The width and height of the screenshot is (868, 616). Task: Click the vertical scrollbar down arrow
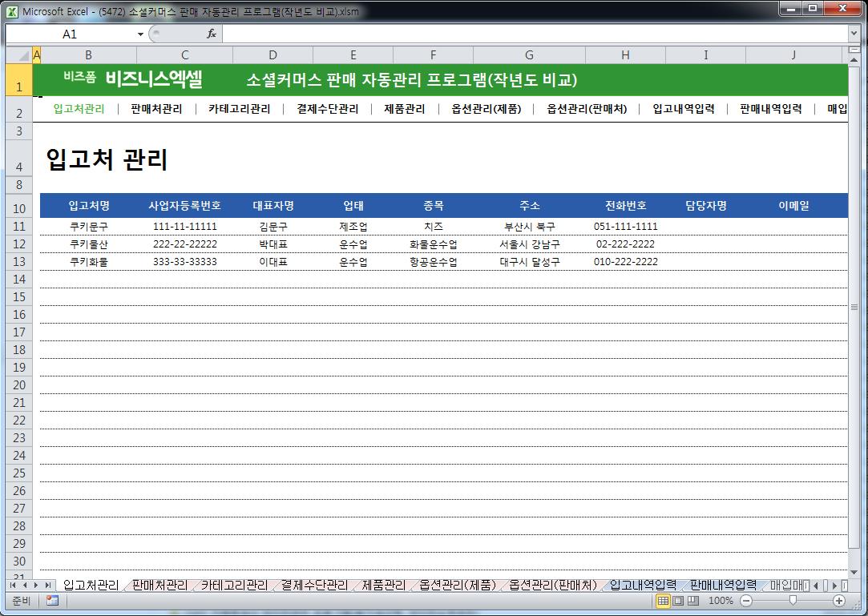[x=854, y=572]
